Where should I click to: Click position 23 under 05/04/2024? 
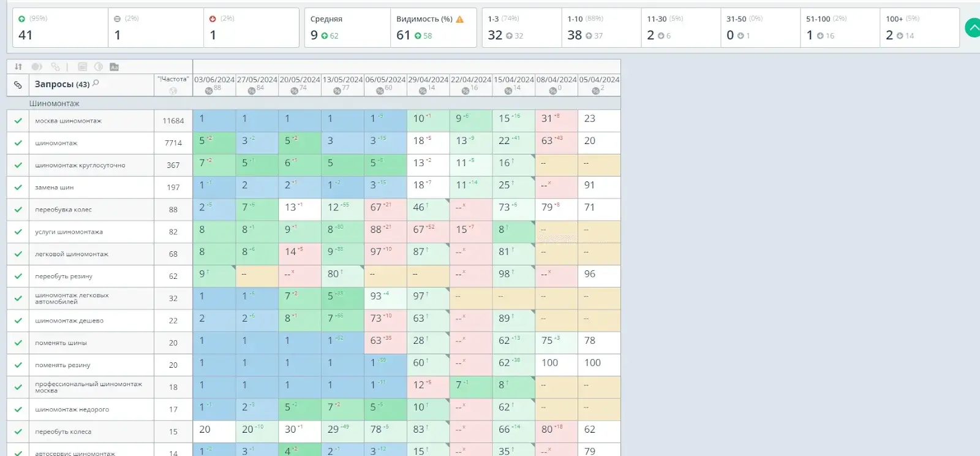tap(599, 121)
